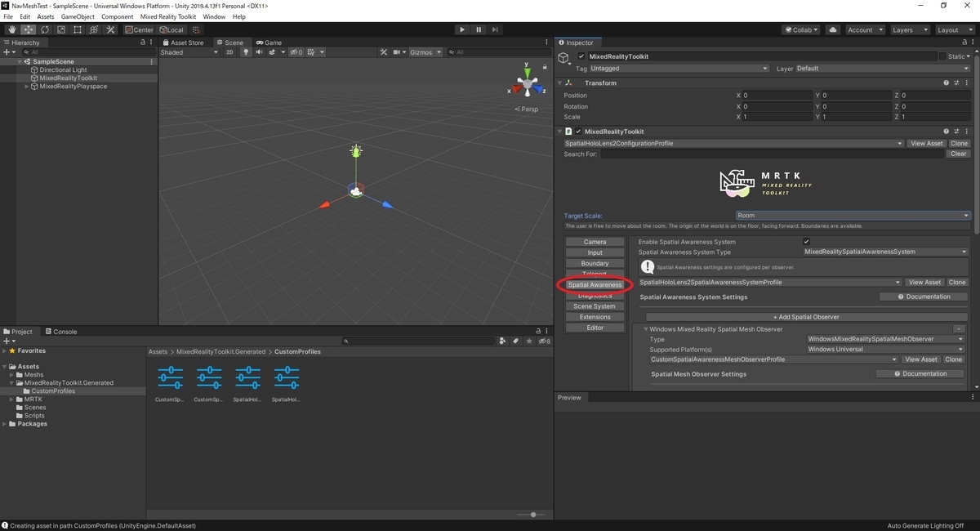Select the Scale tool in toolbar
Viewport: 980px width, 531px height.
coord(60,29)
